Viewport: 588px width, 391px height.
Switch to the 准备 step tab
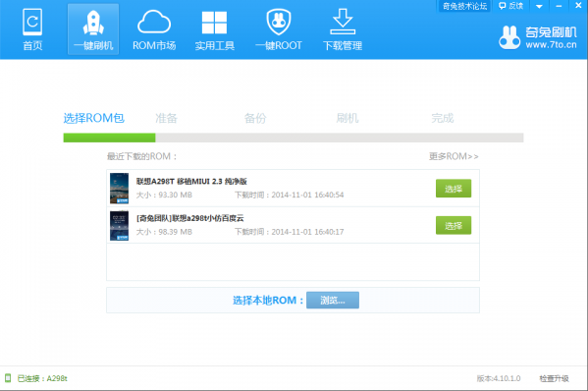click(166, 118)
